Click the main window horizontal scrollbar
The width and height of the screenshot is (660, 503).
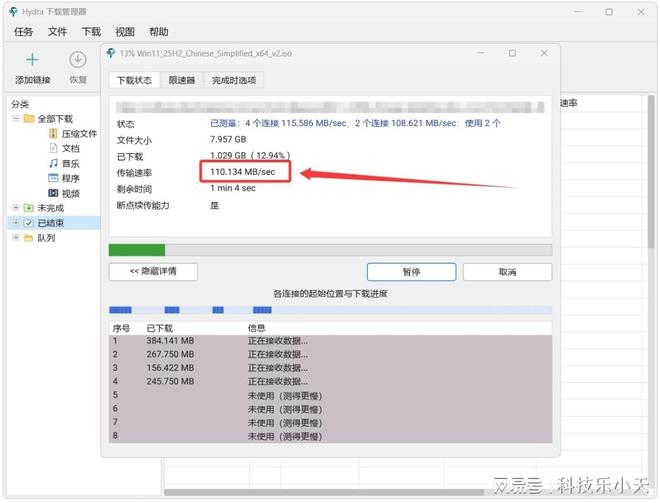[324, 492]
